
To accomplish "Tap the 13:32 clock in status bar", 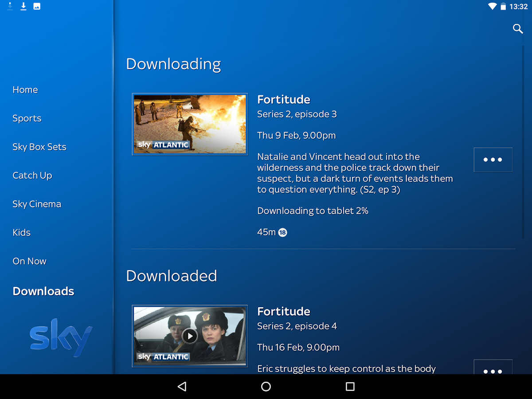I will (518, 7).
